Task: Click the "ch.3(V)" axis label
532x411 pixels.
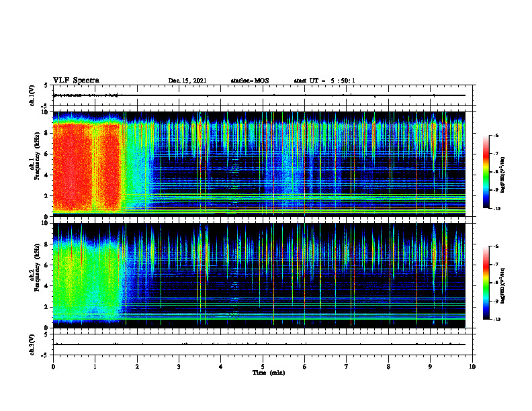Action: (x=32, y=345)
